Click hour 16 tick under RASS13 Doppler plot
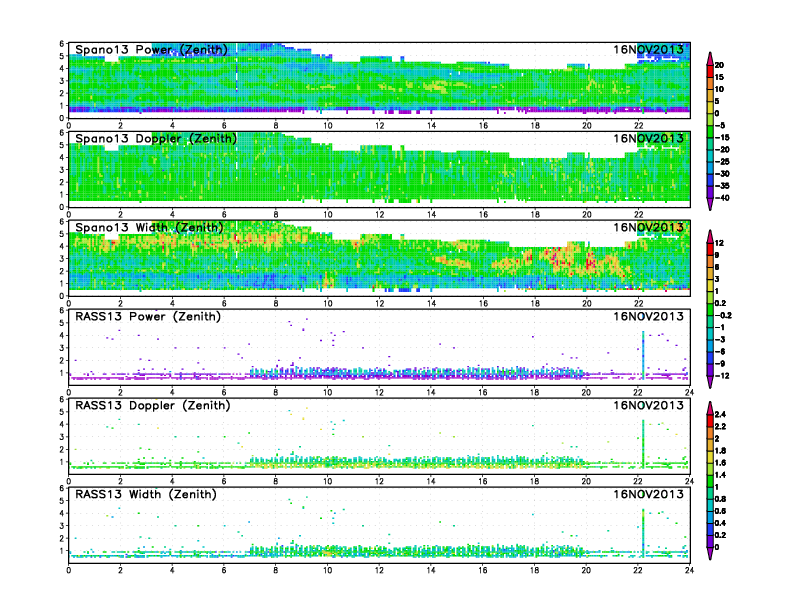The image size is (792, 612). [483, 481]
